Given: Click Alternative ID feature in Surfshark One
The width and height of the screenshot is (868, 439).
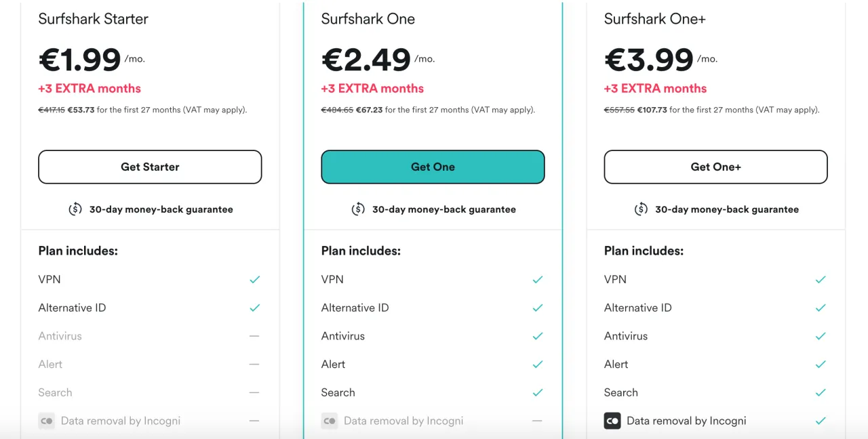Looking at the screenshot, I should click(355, 308).
